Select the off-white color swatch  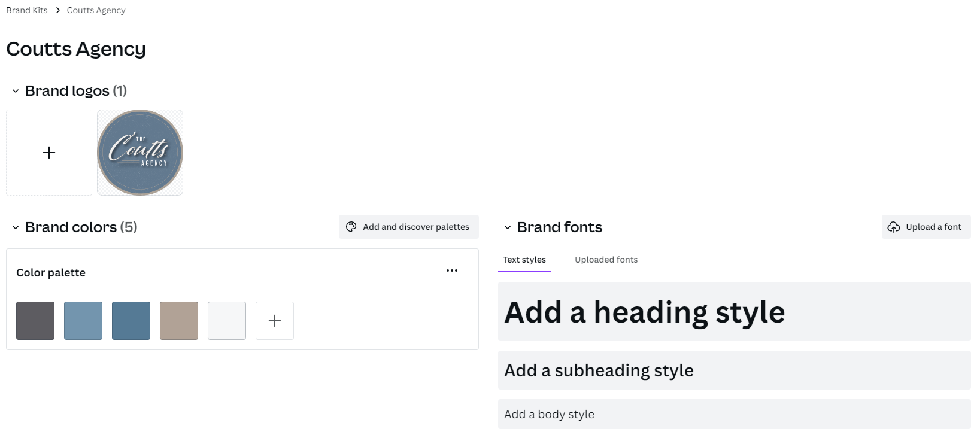[x=227, y=321]
